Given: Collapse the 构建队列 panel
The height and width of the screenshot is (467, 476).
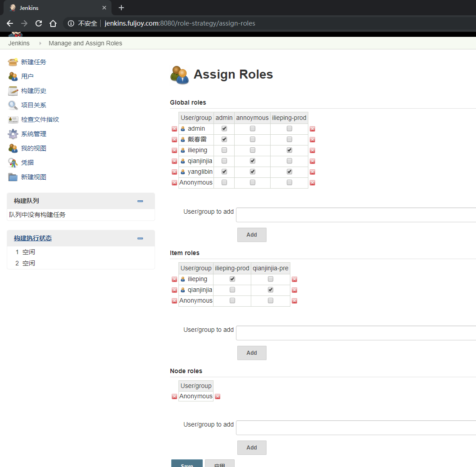Looking at the screenshot, I should click(140, 201).
